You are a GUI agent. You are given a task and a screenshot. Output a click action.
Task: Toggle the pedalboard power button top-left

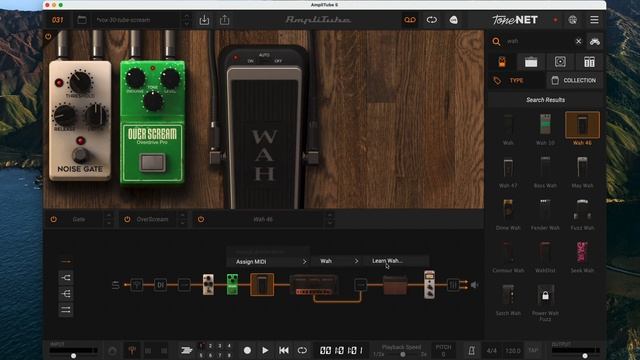point(48,37)
